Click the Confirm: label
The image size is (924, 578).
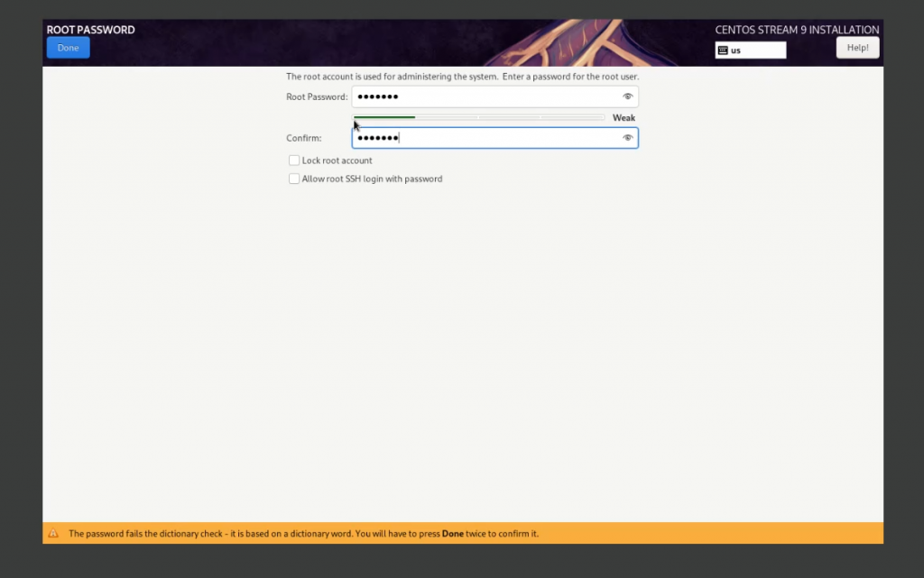point(304,138)
